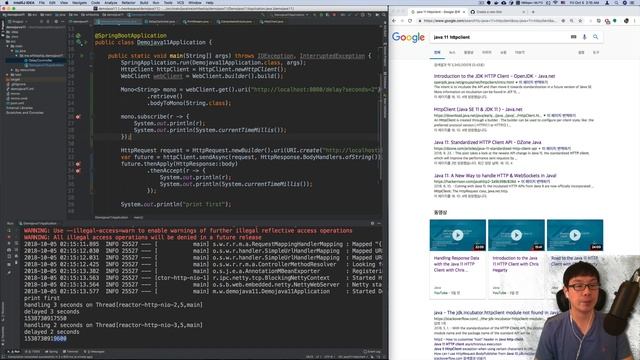Open the Refactor menu
Screen dimensions: 640x360
pyautogui.click(x=128, y=2)
